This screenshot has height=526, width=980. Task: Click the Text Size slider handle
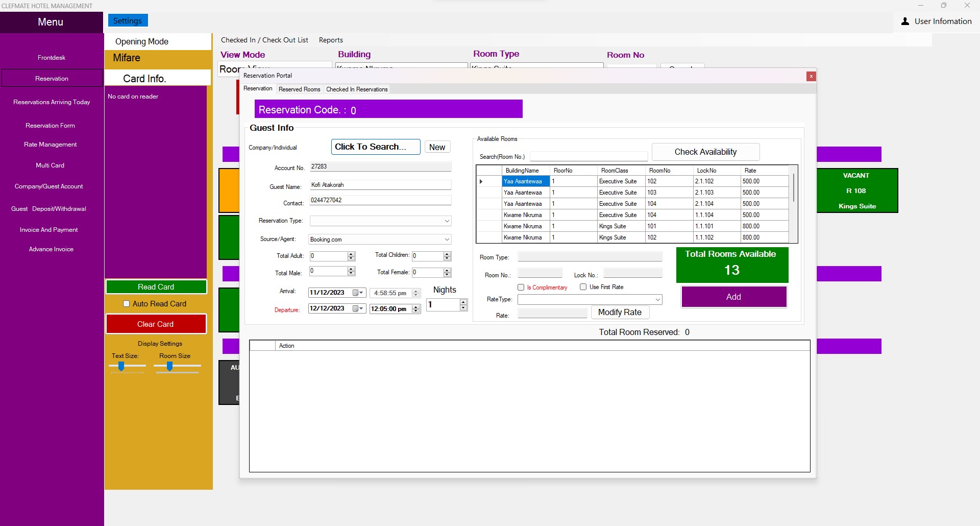[x=121, y=366]
